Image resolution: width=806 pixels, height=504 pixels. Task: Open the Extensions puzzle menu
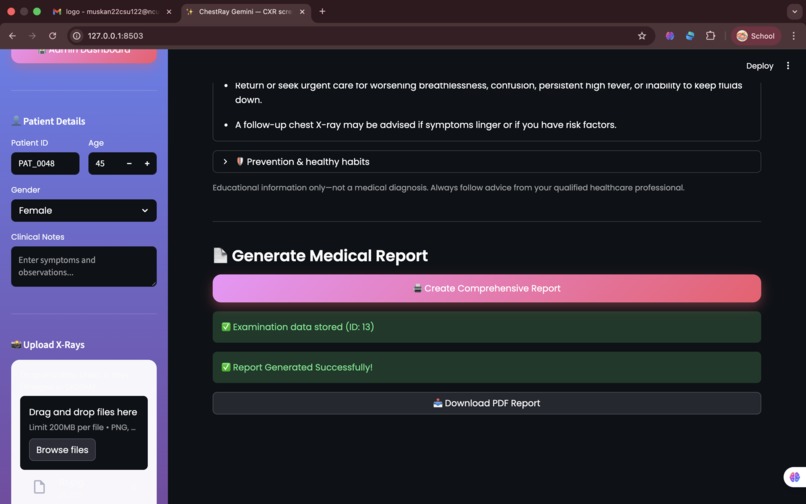(710, 36)
